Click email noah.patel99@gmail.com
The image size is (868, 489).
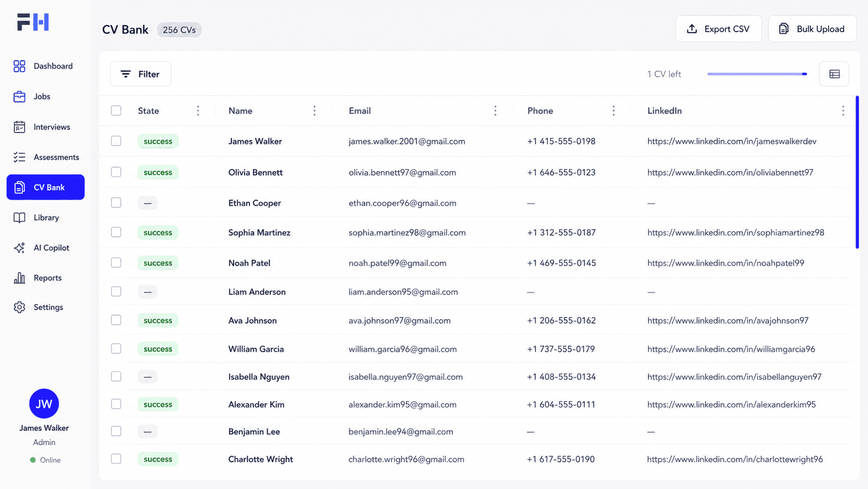(x=398, y=263)
